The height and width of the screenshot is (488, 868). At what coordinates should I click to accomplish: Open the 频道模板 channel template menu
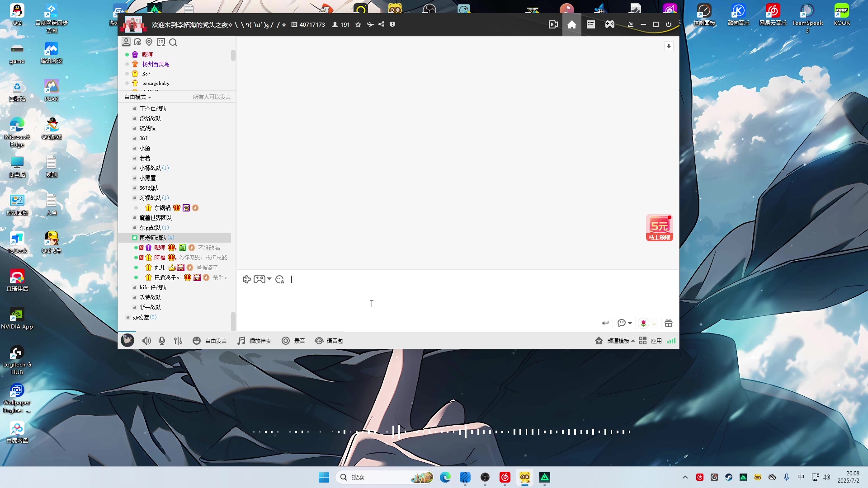pyautogui.click(x=615, y=341)
